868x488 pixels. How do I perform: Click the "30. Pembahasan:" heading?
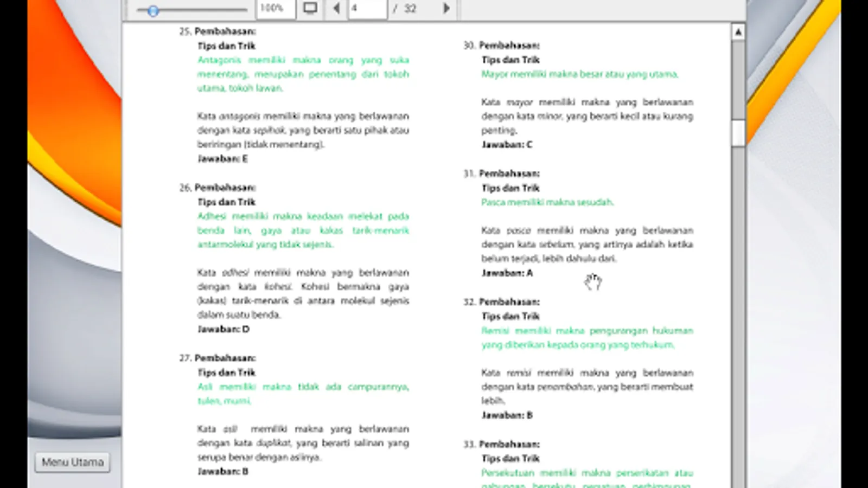(x=502, y=46)
